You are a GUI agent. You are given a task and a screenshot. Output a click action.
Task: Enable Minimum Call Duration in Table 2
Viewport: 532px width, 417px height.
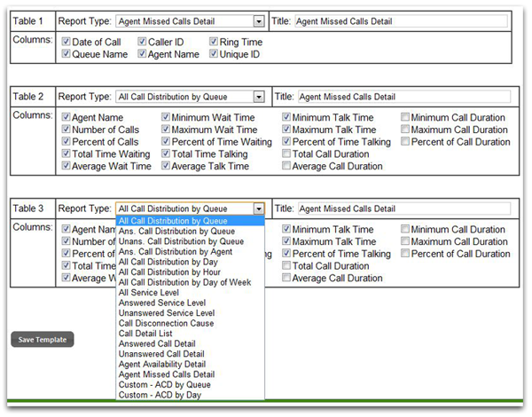coord(405,117)
